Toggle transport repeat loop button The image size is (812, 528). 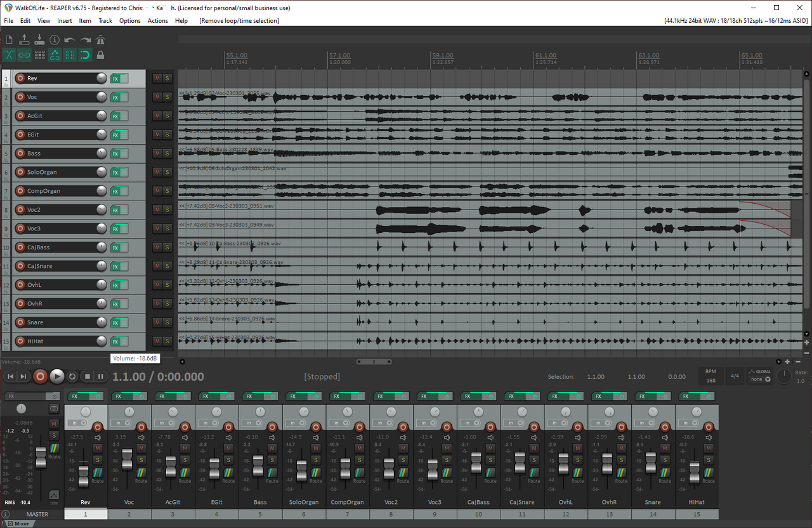pyautogui.click(x=72, y=376)
